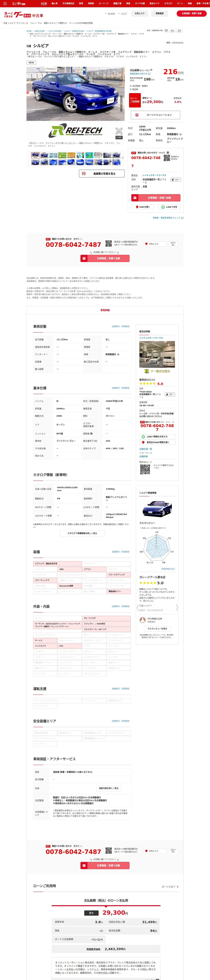The image size is (210, 980).
Task: Click the 価格変更をお知らせ link
Action: click(140, 74)
